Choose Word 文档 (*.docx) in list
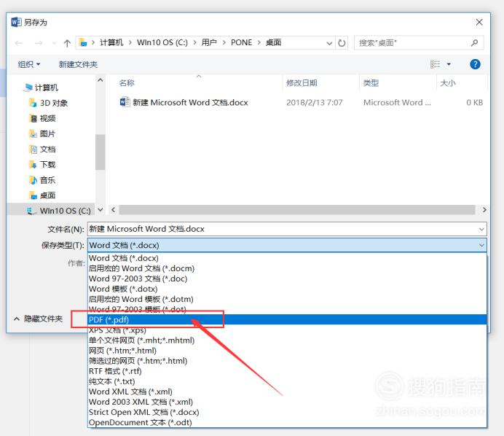This screenshot has width=504, height=436. pyautogui.click(x=287, y=258)
